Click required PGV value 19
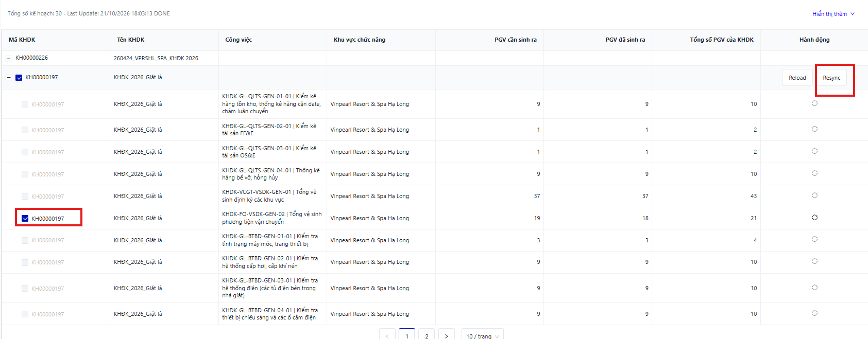The height and width of the screenshot is (339, 868). 537,218
